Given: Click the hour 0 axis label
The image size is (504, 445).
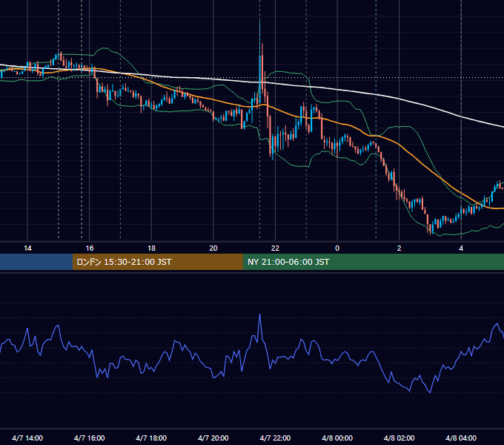Looking at the screenshot, I should tap(337, 248).
